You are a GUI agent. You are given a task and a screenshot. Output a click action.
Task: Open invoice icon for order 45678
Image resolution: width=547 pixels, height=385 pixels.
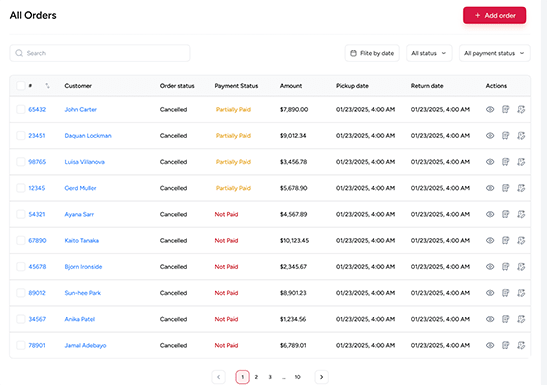coord(505,267)
